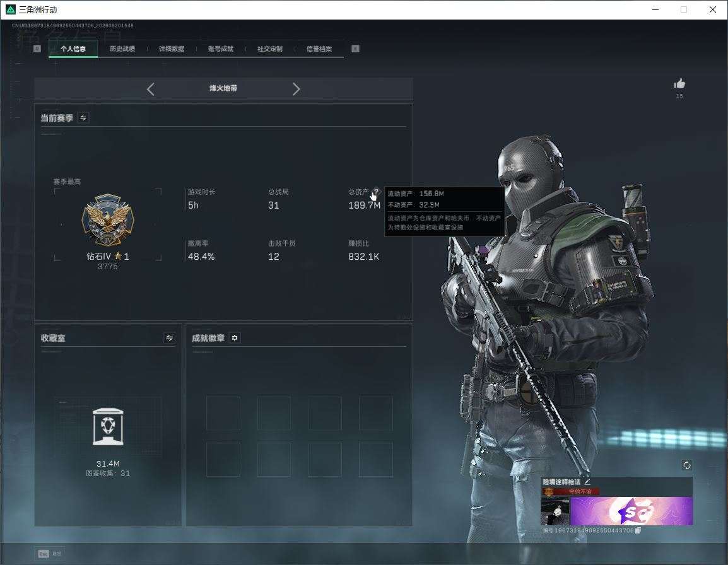This screenshot has height=565, width=728.
Task: Switch to the 社交定制 tab
Action: tap(270, 49)
